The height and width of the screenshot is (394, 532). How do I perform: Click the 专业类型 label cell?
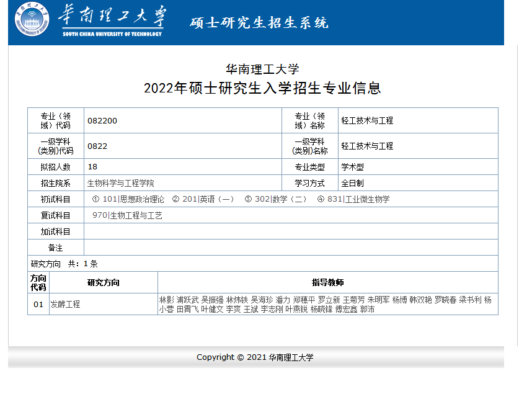(310, 167)
